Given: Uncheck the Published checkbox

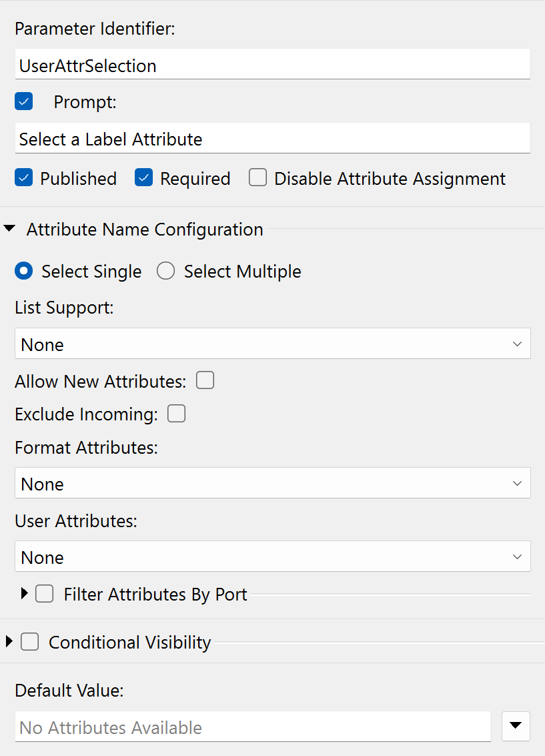Looking at the screenshot, I should (x=23, y=178).
